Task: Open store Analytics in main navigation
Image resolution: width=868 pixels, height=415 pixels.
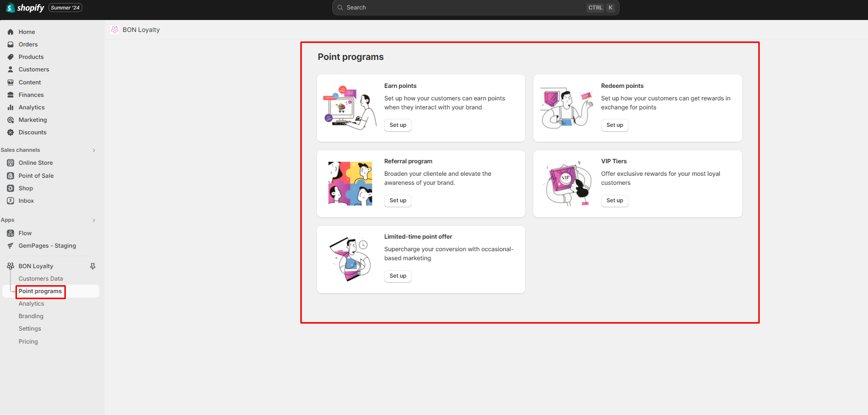Action: tap(31, 107)
